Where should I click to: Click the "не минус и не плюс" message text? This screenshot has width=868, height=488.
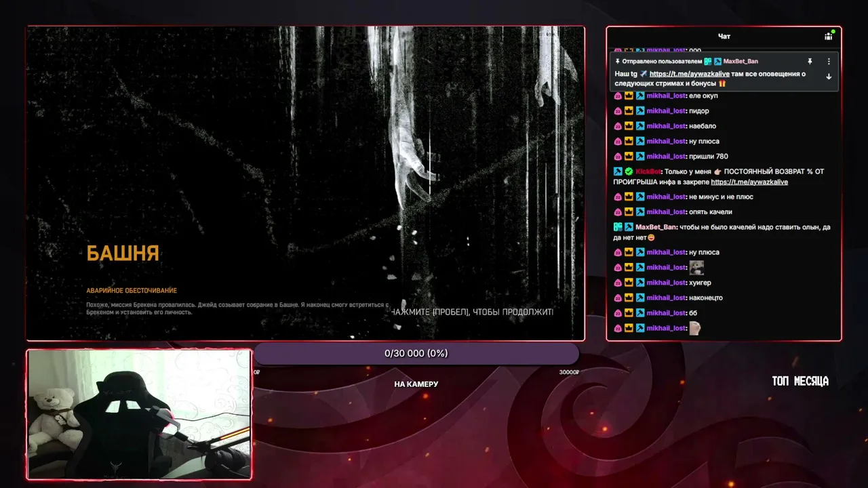point(721,197)
